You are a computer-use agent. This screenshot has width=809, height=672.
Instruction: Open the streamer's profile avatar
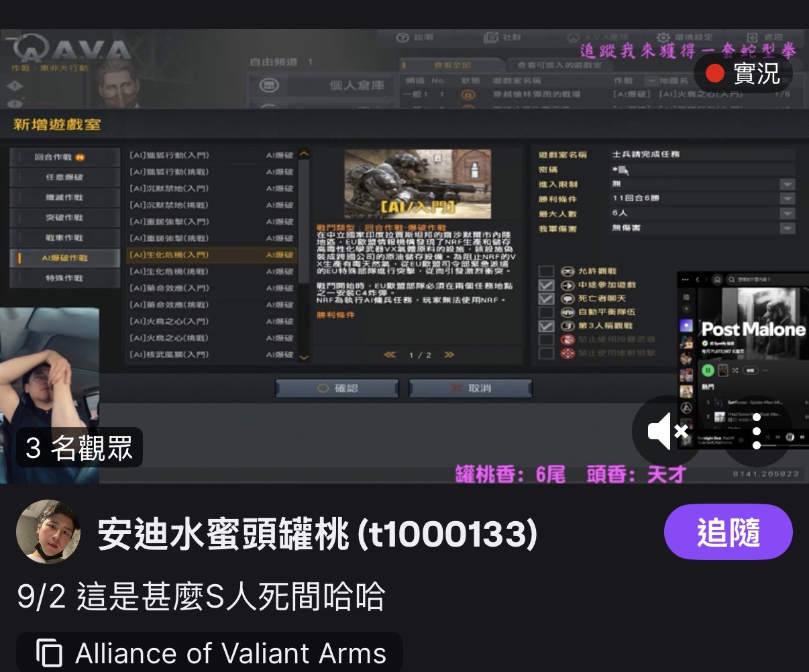click(48, 532)
